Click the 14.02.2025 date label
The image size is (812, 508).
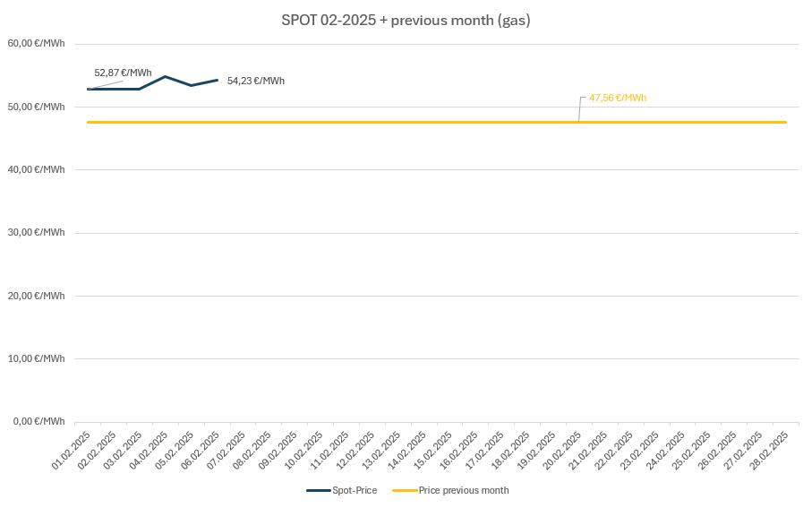(x=408, y=451)
